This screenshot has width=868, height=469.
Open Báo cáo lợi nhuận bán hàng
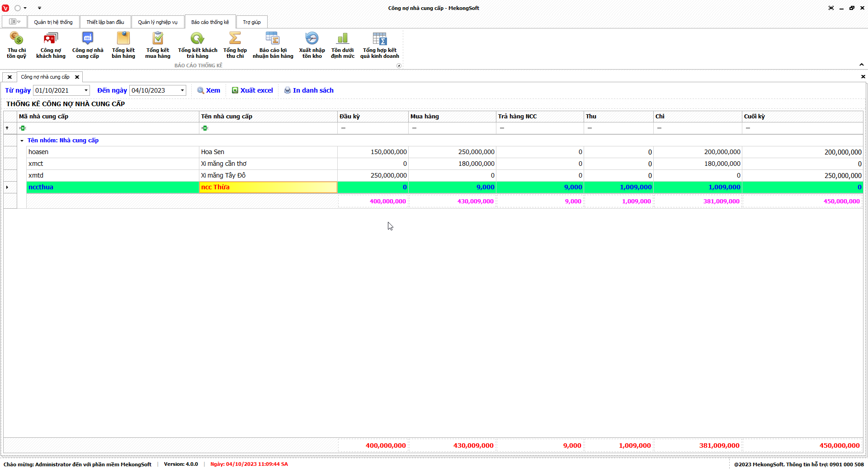(x=273, y=45)
